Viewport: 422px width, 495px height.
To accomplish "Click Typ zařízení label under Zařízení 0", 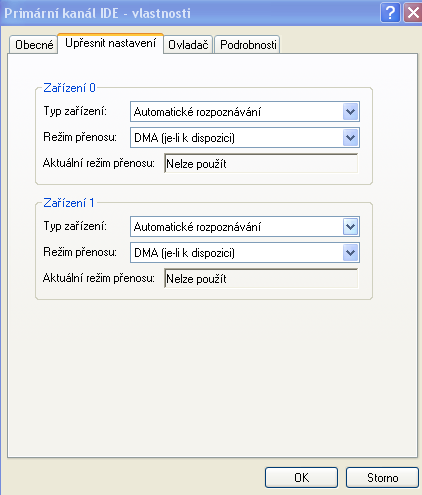I will tap(75, 111).
